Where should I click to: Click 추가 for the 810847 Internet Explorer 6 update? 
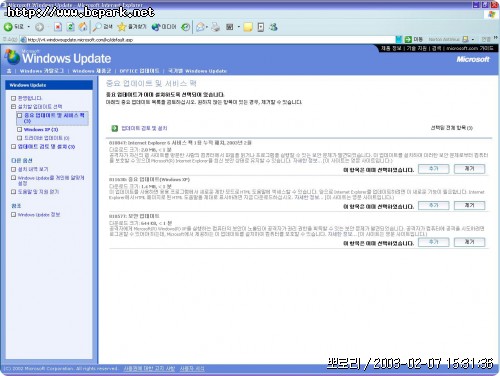[433, 169]
